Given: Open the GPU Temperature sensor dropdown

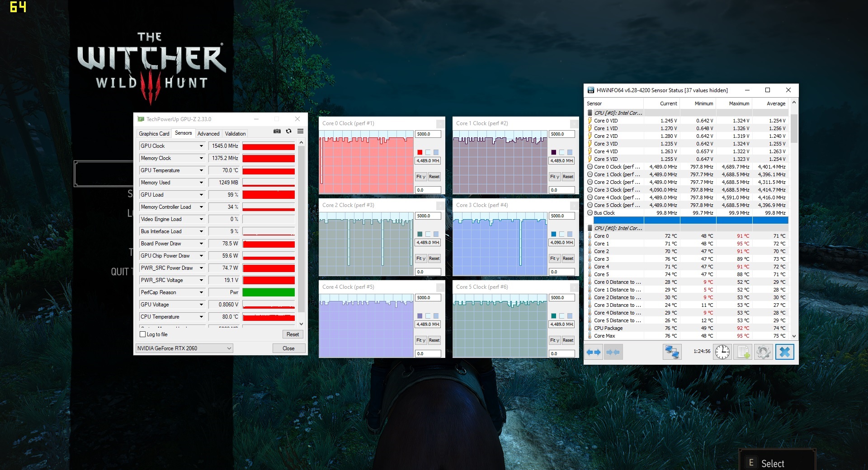Looking at the screenshot, I should pos(202,170).
